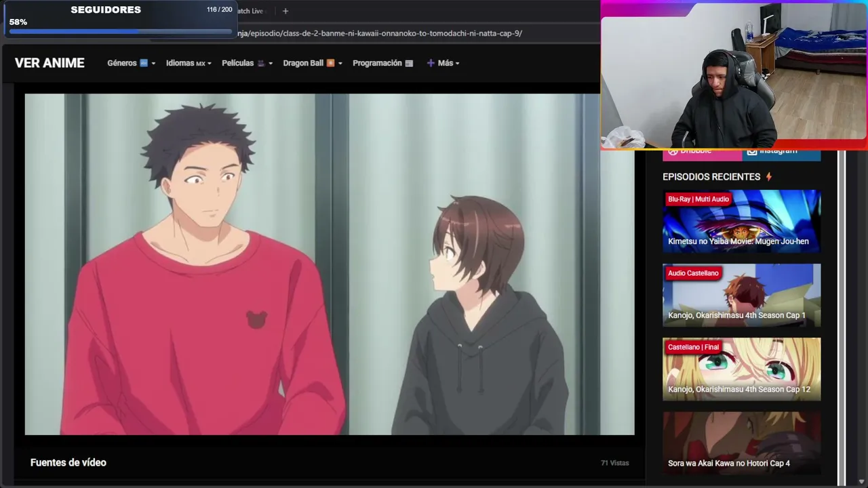Click the 71 Vistas view counter
868x488 pixels.
pyautogui.click(x=615, y=463)
